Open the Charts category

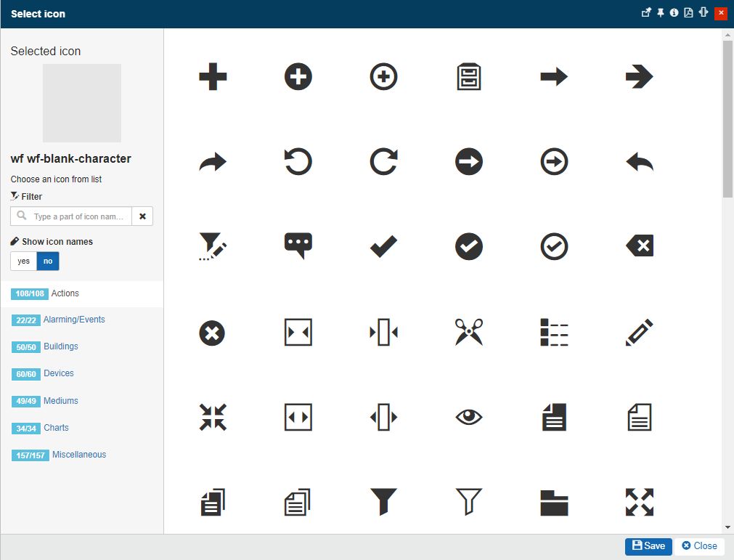pos(56,428)
